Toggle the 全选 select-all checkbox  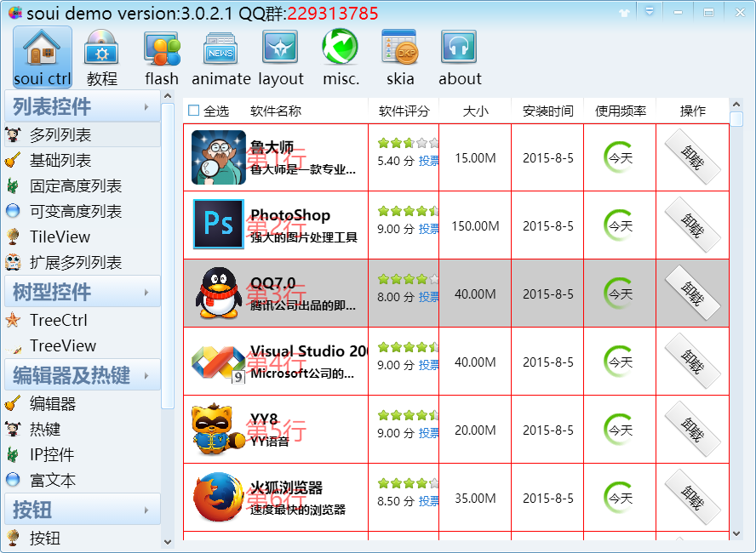(x=194, y=111)
